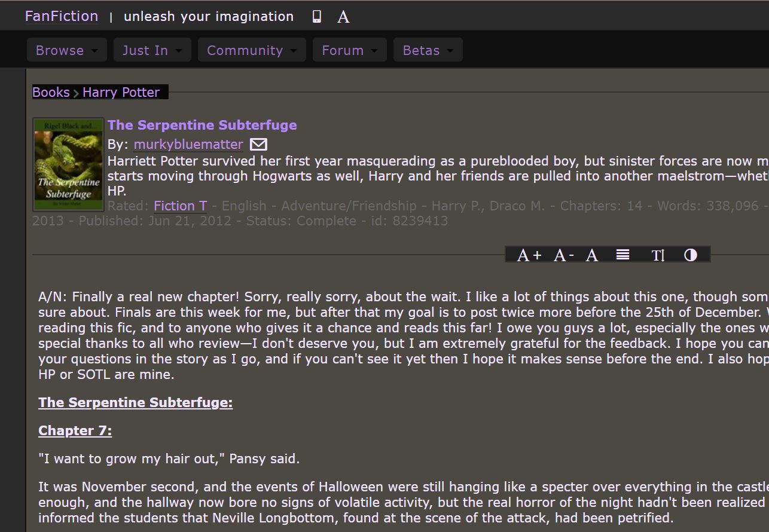The width and height of the screenshot is (769, 532).
Task: Open the Books category breadcrumb
Action: point(51,92)
